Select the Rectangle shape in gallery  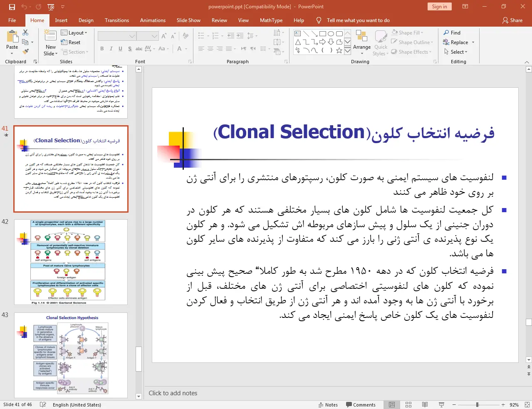pyautogui.click(x=323, y=34)
